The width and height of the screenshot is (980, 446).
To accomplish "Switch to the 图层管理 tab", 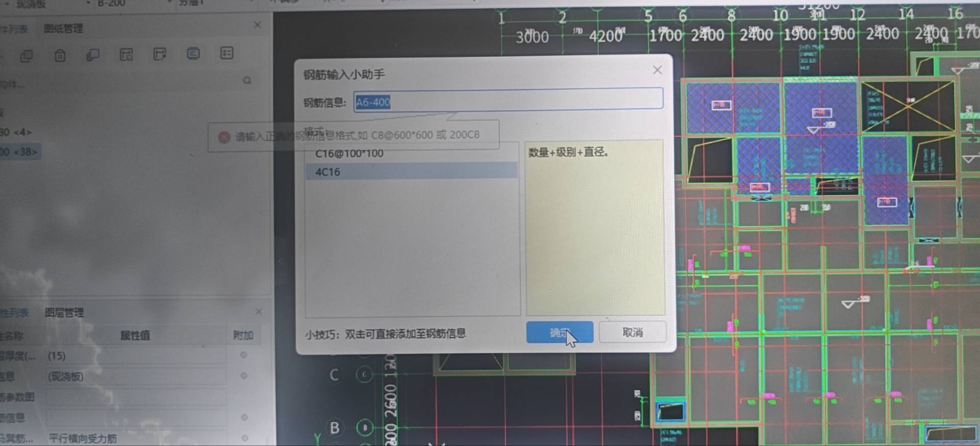I will coord(64,312).
